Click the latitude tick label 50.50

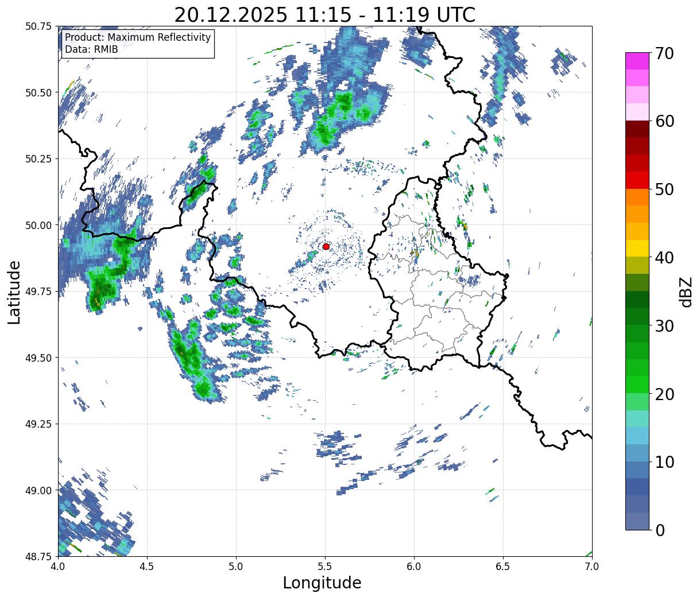point(38,92)
